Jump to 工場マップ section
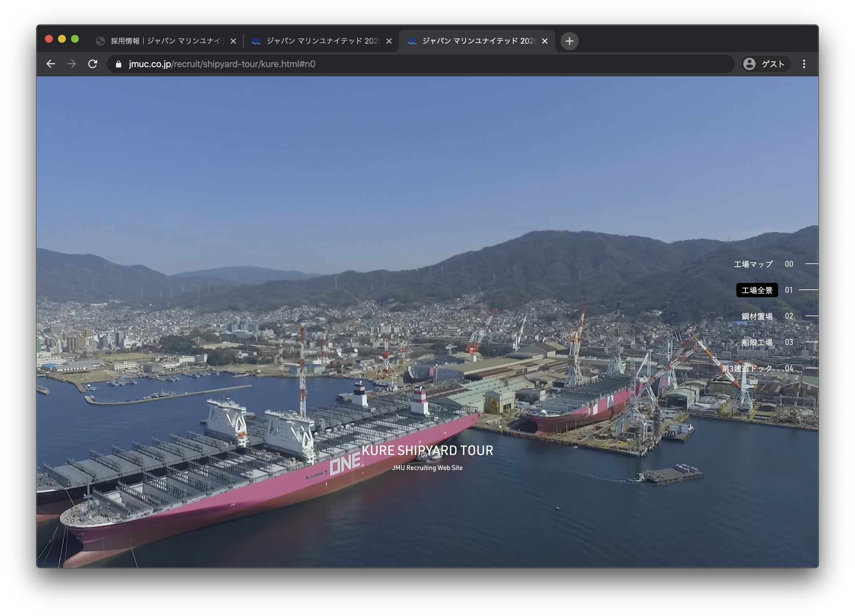The height and width of the screenshot is (616, 855). 753,264
